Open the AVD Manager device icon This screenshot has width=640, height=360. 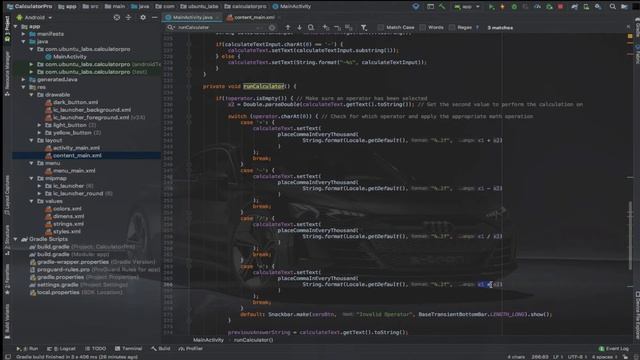(586, 7)
